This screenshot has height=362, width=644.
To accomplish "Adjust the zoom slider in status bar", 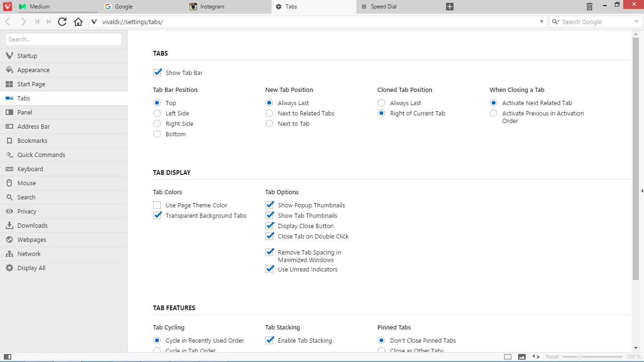I will [579, 357].
